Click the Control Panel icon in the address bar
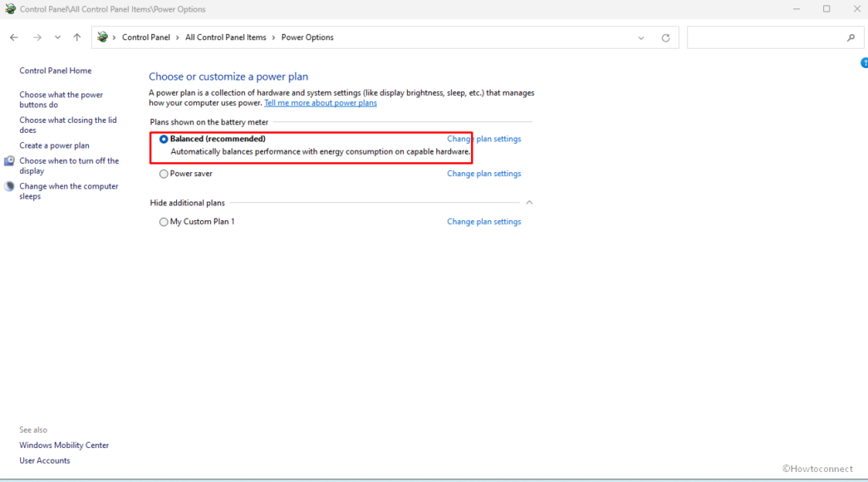 (x=103, y=37)
